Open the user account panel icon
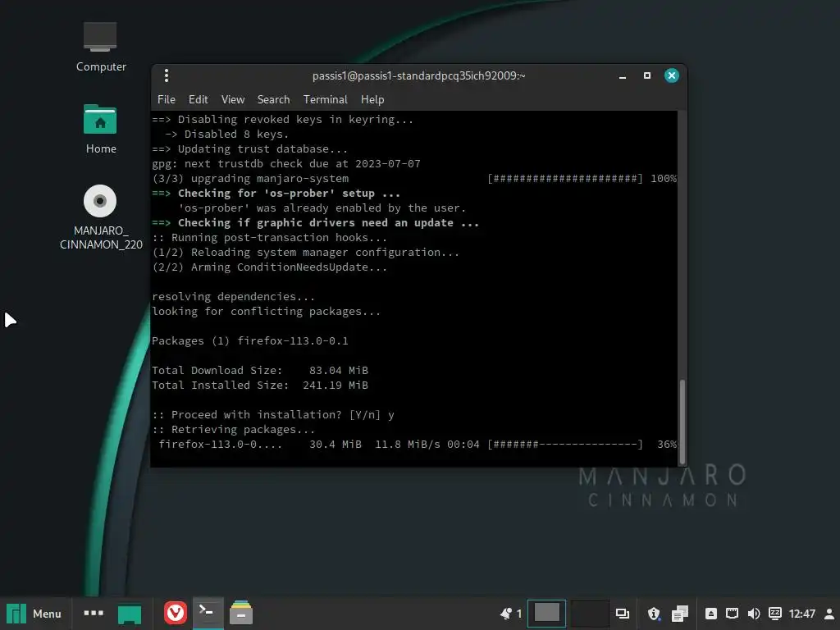Viewport: 840px width, 630px height. (829, 614)
